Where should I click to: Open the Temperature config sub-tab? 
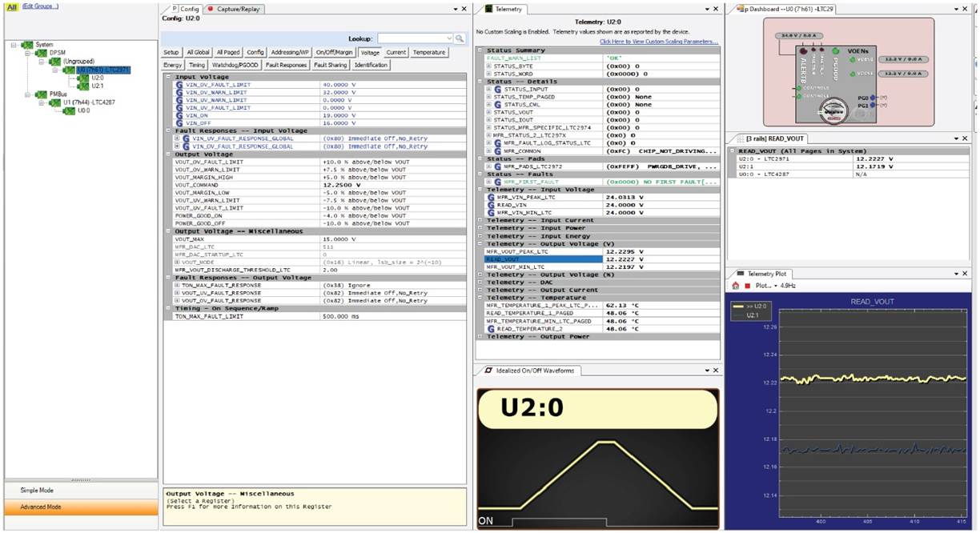428,51
